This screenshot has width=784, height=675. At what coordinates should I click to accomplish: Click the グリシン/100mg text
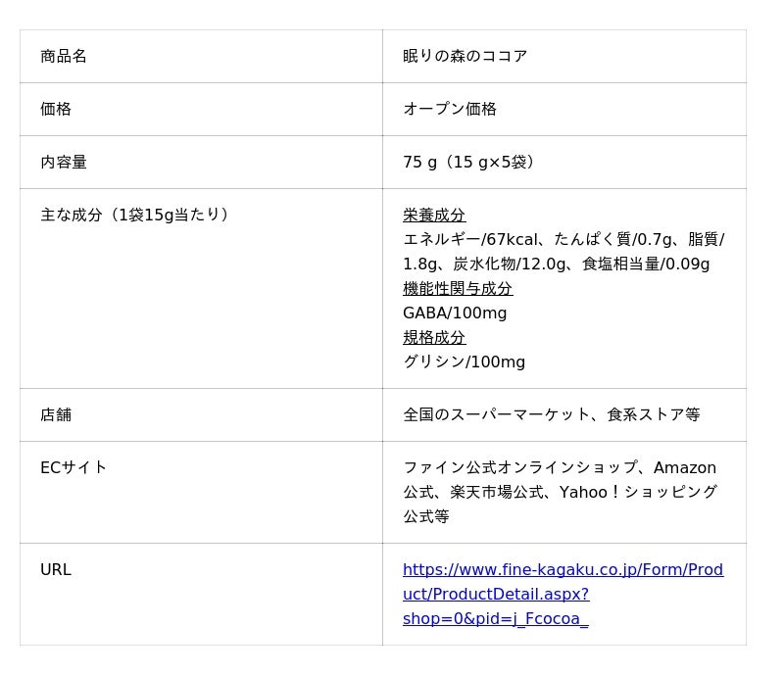point(464,362)
